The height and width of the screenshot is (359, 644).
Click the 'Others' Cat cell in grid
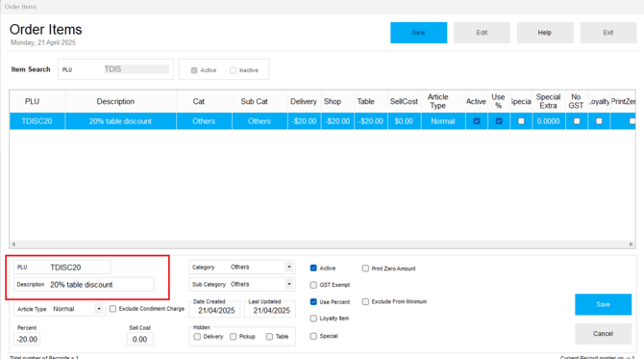[204, 121]
